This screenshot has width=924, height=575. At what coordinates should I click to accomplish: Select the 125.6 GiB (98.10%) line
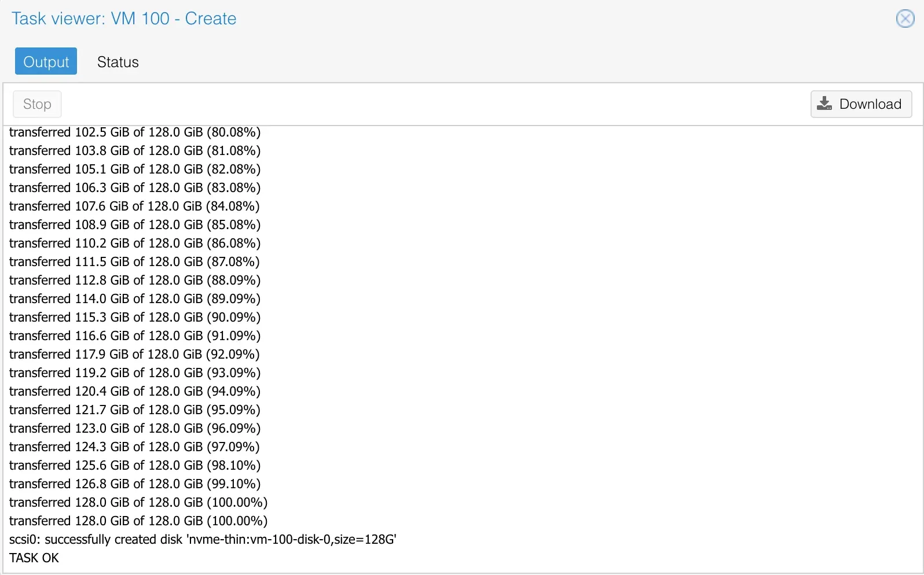pyautogui.click(x=135, y=465)
